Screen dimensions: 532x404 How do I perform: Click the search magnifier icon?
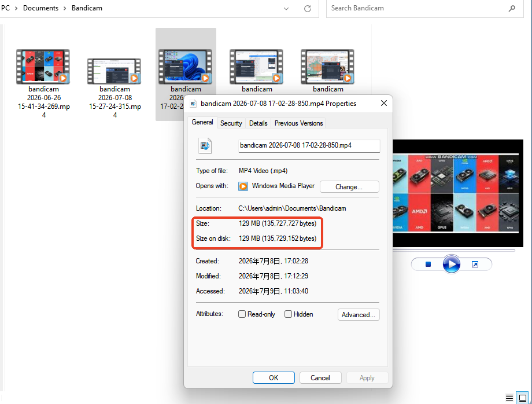coord(512,9)
